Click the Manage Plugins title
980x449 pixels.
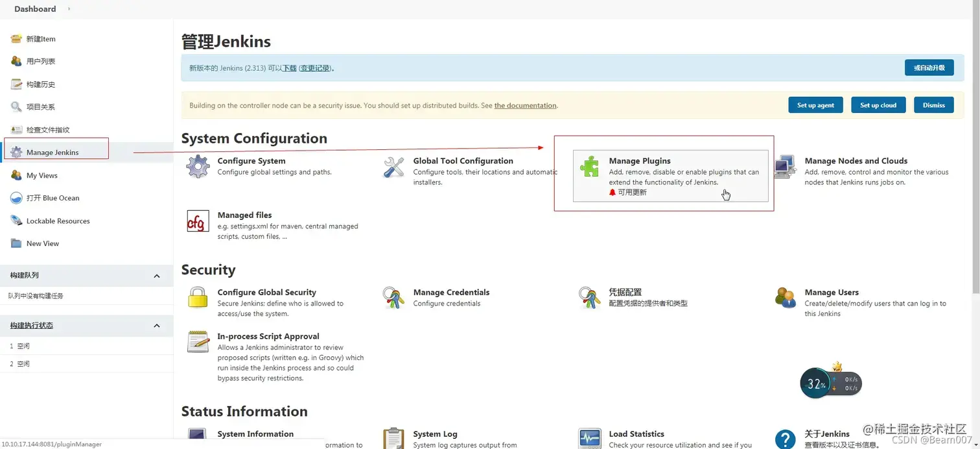[x=640, y=161]
